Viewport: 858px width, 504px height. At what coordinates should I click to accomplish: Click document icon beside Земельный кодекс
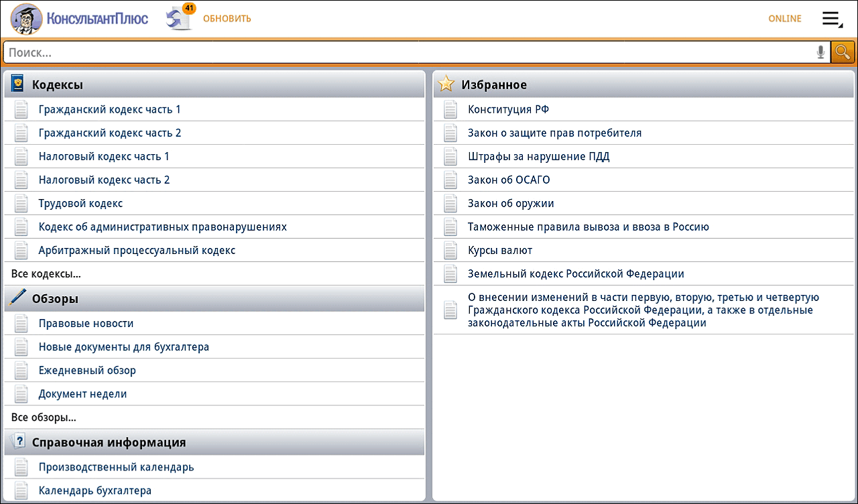pos(450,273)
